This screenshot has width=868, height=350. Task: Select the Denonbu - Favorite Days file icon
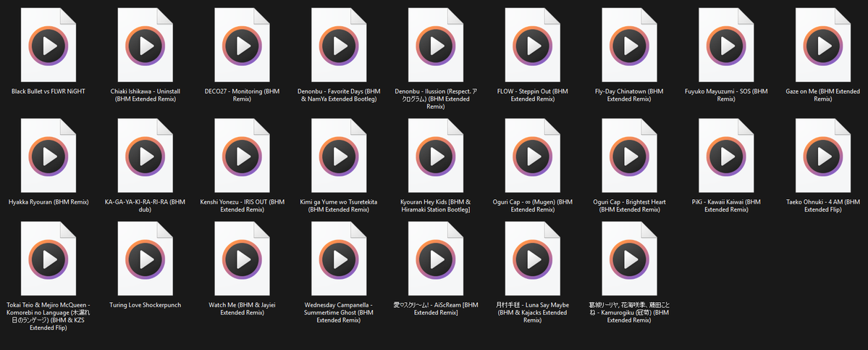339,45
